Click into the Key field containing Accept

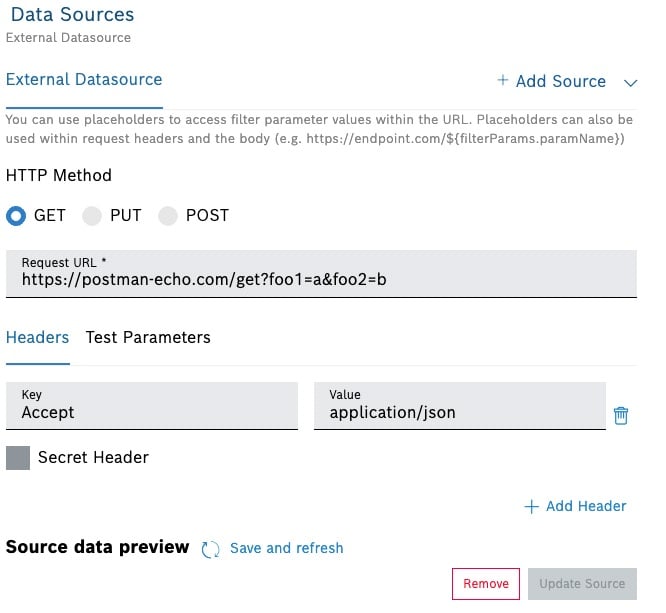(x=152, y=412)
